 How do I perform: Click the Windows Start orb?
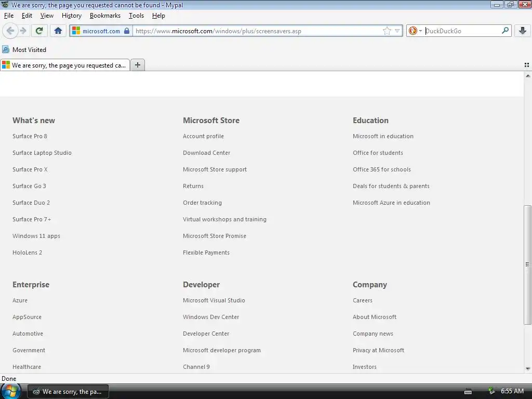point(10,391)
